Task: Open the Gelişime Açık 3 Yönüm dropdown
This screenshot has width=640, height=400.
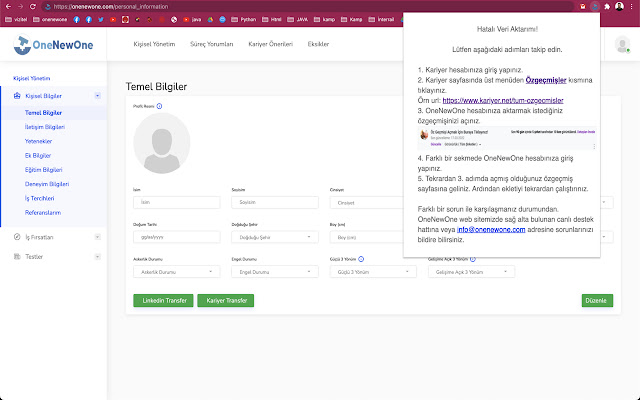Action: [x=471, y=272]
